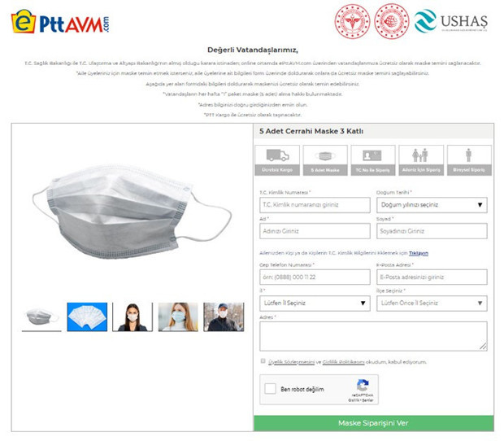Click the ePttAVM.com logo
Screen dimensions: 504x441
coord(60,21)
